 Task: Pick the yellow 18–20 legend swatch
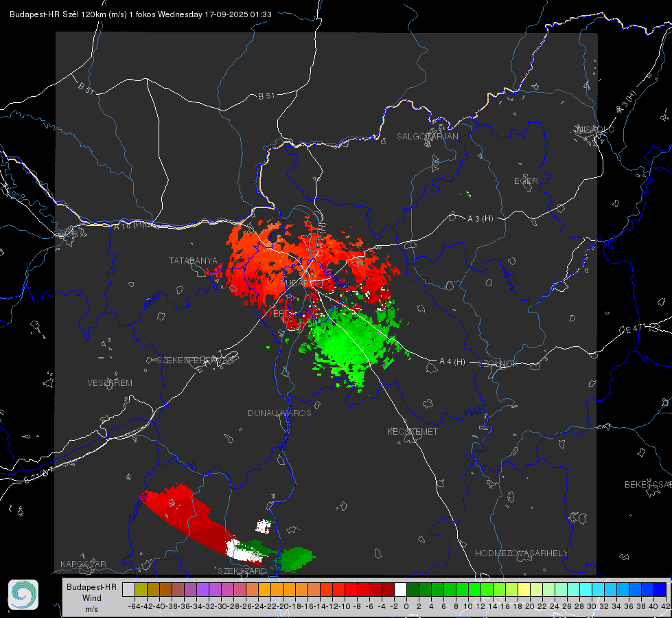(524, 589)
